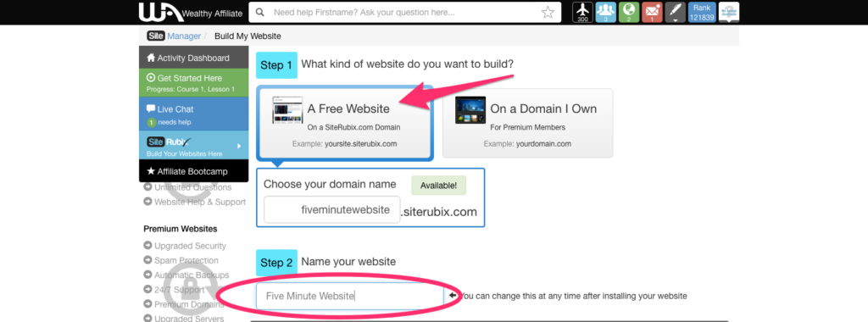Open Get Started Here menu item
868x322 pixels.
tap(194, 82)
